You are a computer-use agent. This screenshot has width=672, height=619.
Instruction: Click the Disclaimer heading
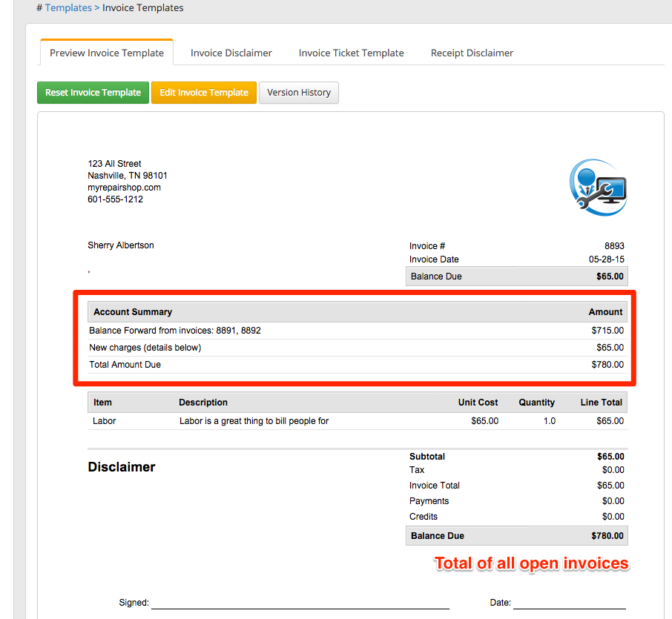point(122,467)
